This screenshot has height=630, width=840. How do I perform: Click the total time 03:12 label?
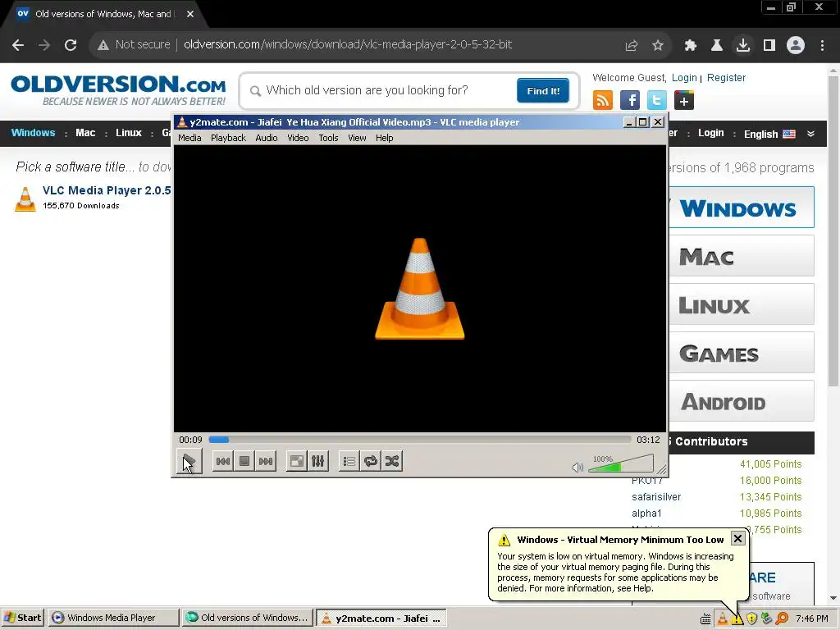[x=648, y=440]
